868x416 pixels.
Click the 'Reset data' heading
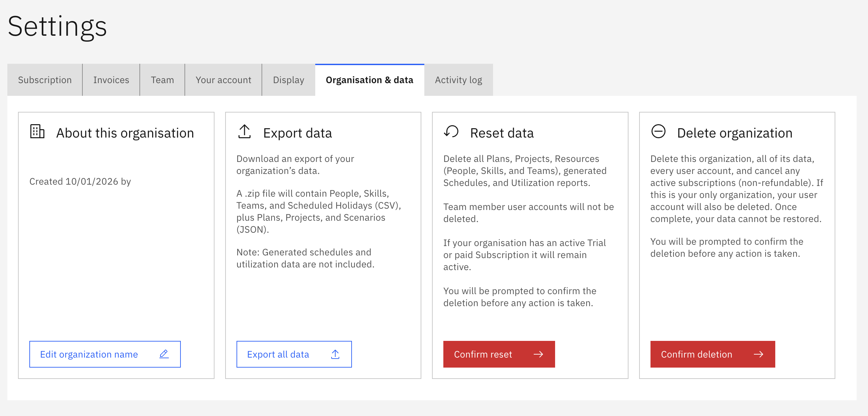click(x=502, y=133)
